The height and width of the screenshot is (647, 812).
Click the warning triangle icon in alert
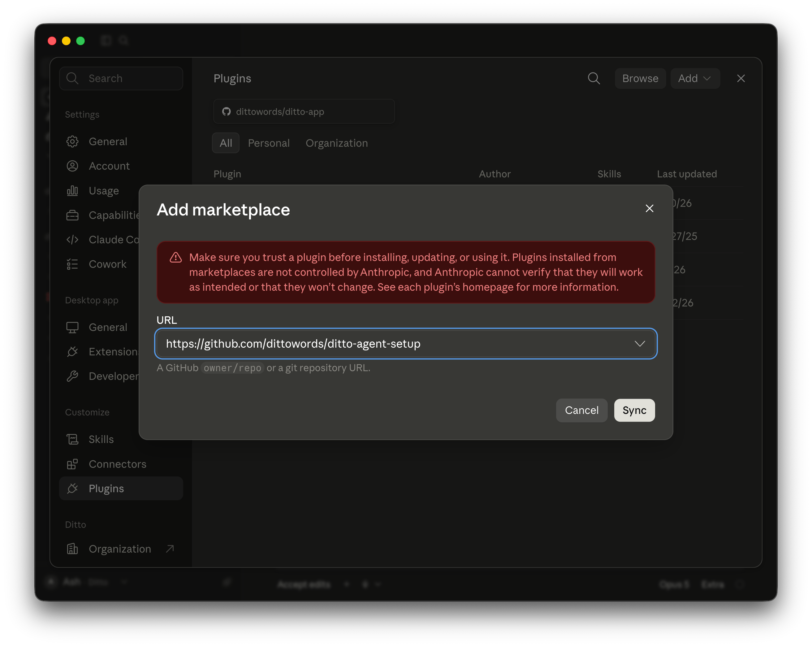tap(175, 257)
